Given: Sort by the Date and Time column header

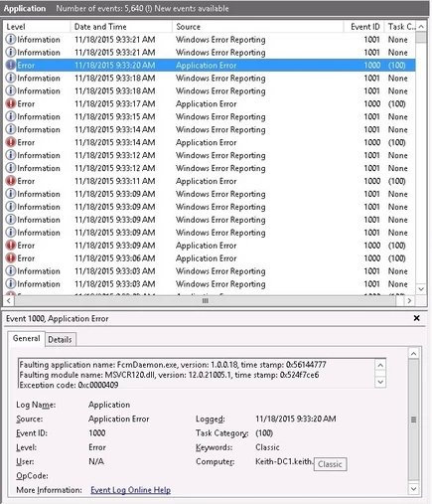Looking at the screenshot, I should tap(121, 27).
